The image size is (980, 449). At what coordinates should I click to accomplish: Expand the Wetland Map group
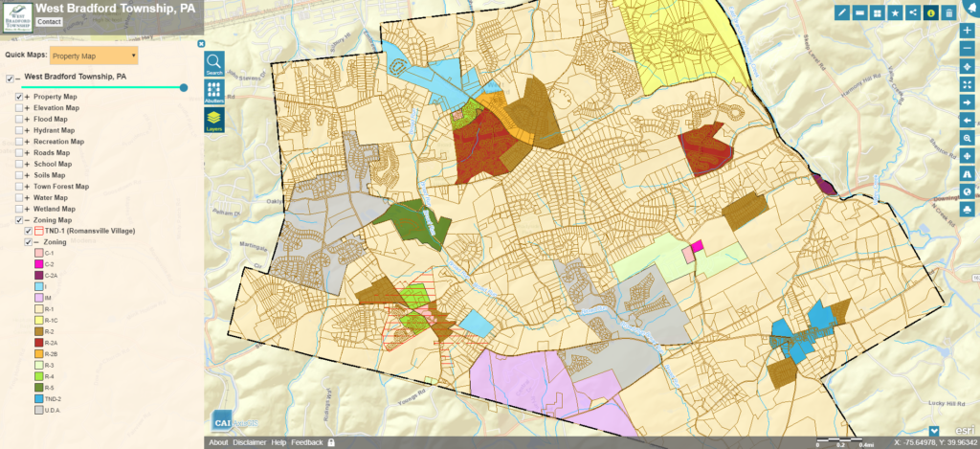[28, 210]
